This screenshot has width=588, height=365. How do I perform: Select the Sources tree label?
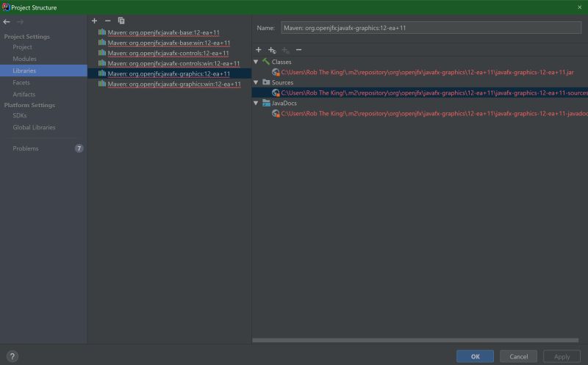(282, 82)
